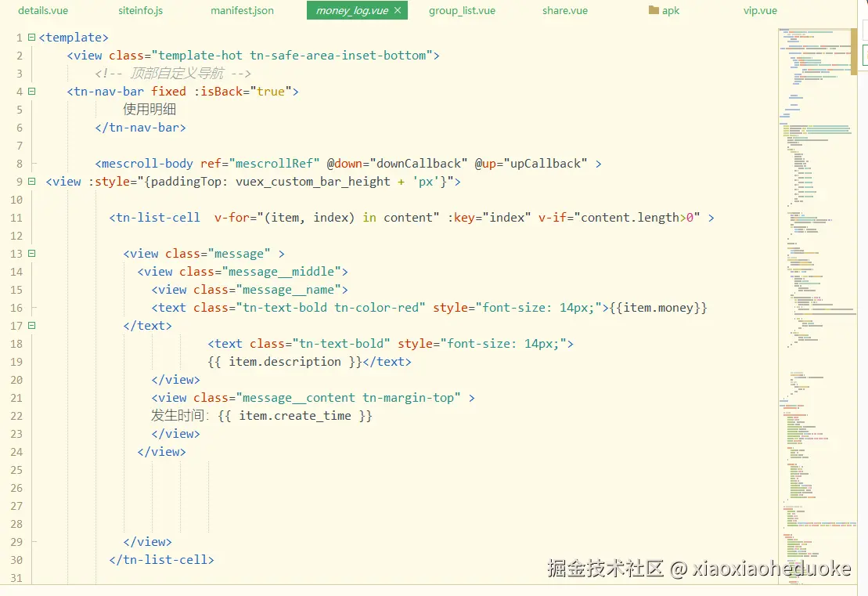Switch to the siteinfo.js tab

coord(141,10)
